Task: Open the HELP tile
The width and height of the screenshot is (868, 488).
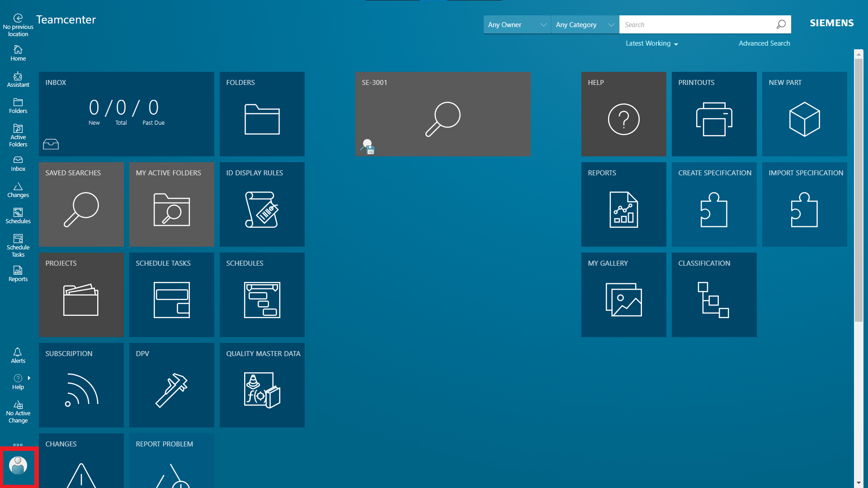Action: click(x=624, y=114)
